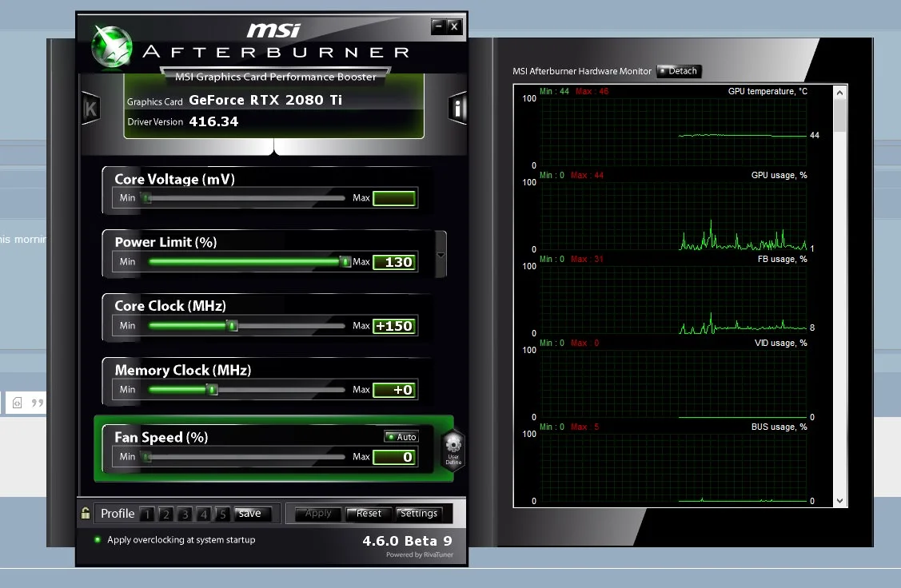Image resolution: width=901 pixels, height=588 pixels.
Task: Click the hardware monitor scroll-up arrow
Action: click(840, 93)
